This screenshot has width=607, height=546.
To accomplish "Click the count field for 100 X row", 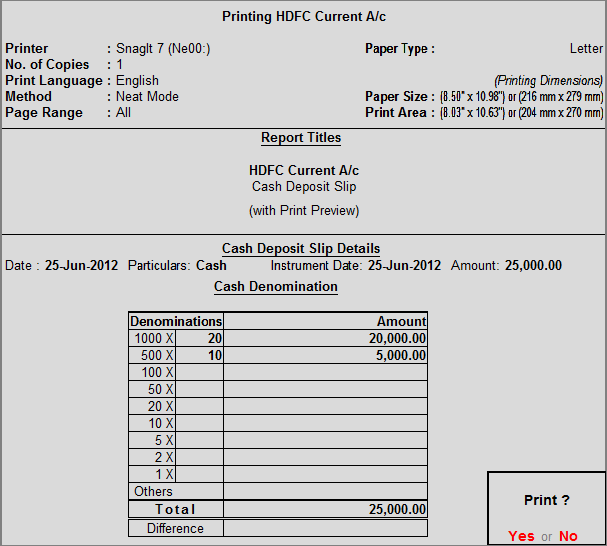I will click(x=199, y=372).
